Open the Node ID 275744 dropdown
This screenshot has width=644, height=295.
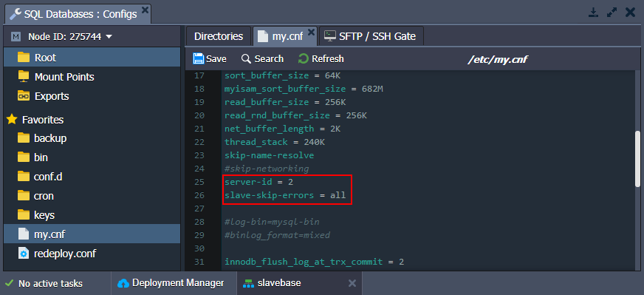70,37
